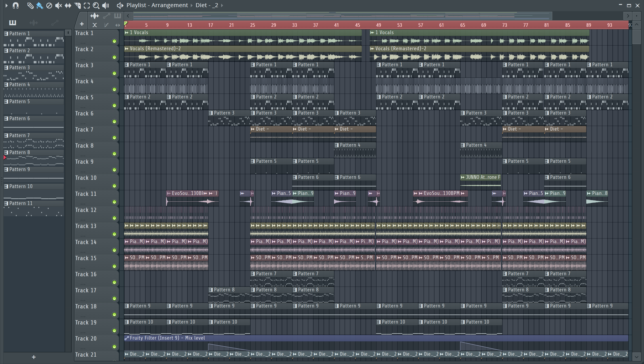Select Pattern 4 in picker list
Viewport: 644px width, 364px height.
point(34,85)
